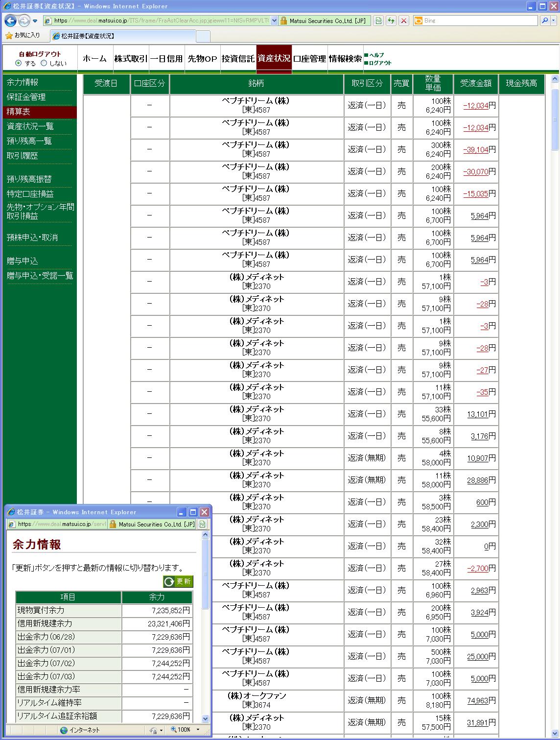Open the 取引履歴 sidebar link
The width and height of the screenshot is (560, 740).
[23, 156]
